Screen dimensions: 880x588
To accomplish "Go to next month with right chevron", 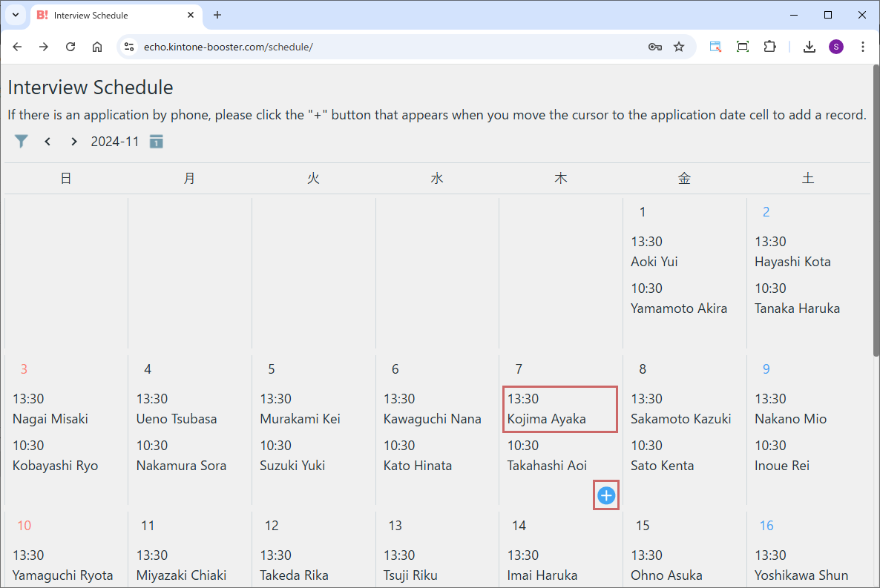I will tap(73, 142).
